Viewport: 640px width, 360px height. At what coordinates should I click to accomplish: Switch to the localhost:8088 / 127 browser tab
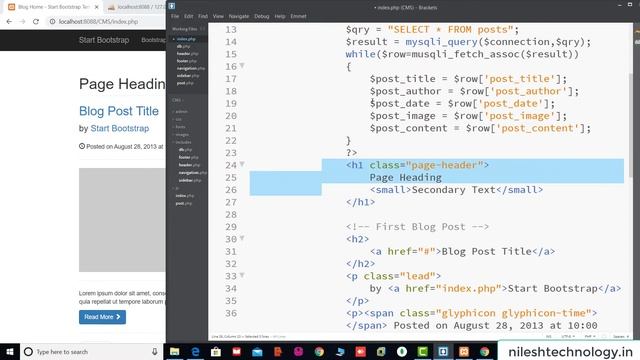point(137,7)
